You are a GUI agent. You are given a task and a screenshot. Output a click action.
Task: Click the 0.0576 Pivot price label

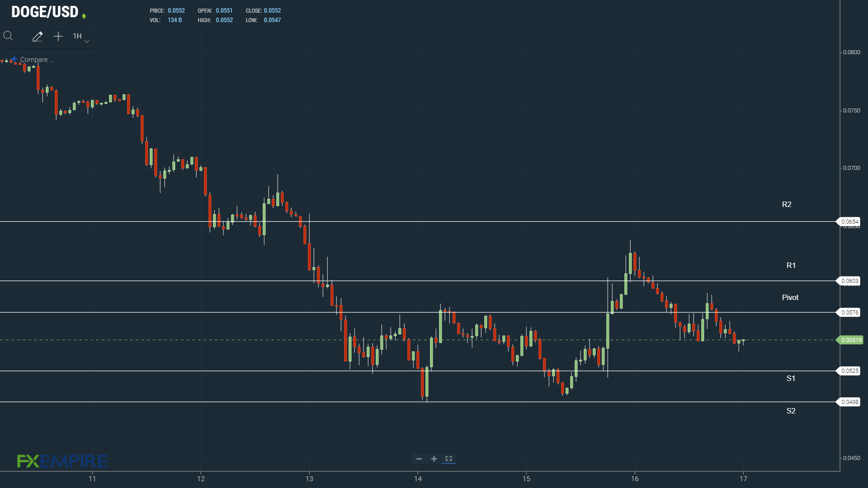tap(849, 312)
